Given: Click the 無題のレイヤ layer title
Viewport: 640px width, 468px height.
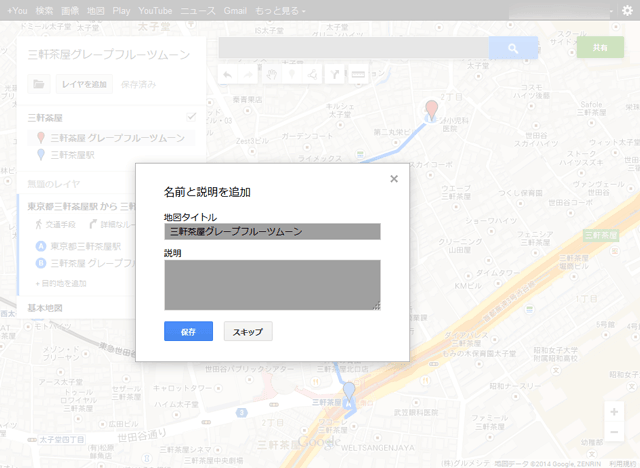Looking at the screenshot, I should click(53, 184).
